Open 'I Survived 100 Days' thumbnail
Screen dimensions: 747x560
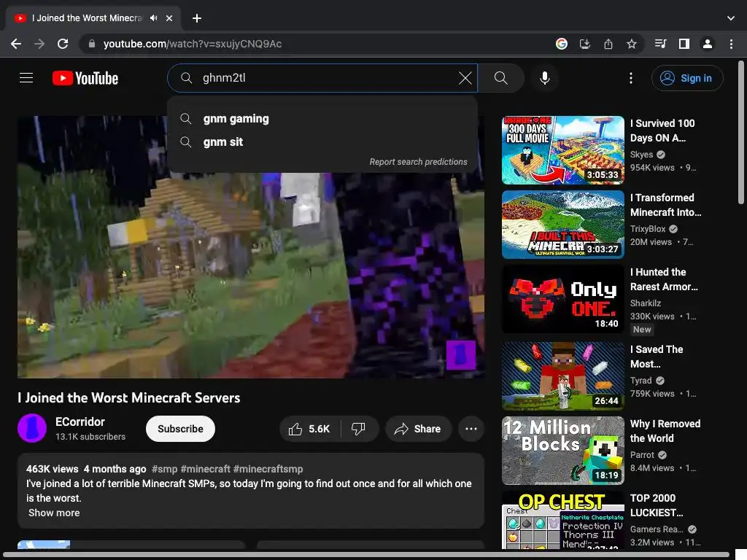pyautogui.click(x=563, y=150)
